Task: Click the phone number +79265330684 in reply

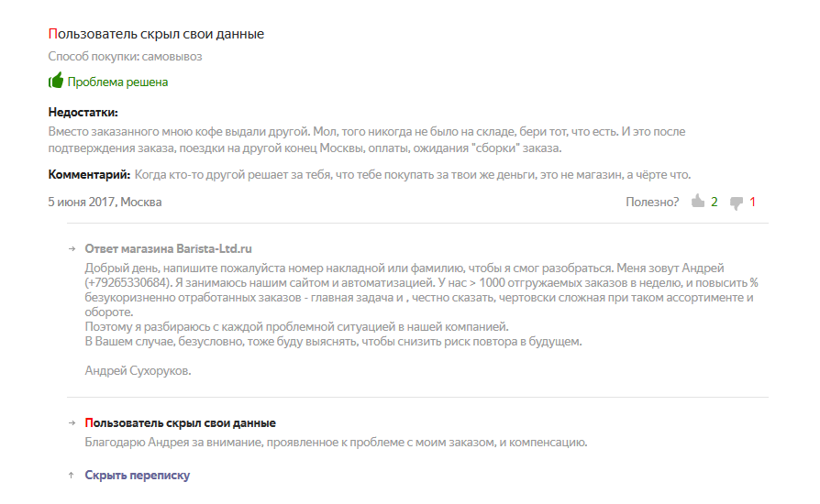Action: coord(128,283)
